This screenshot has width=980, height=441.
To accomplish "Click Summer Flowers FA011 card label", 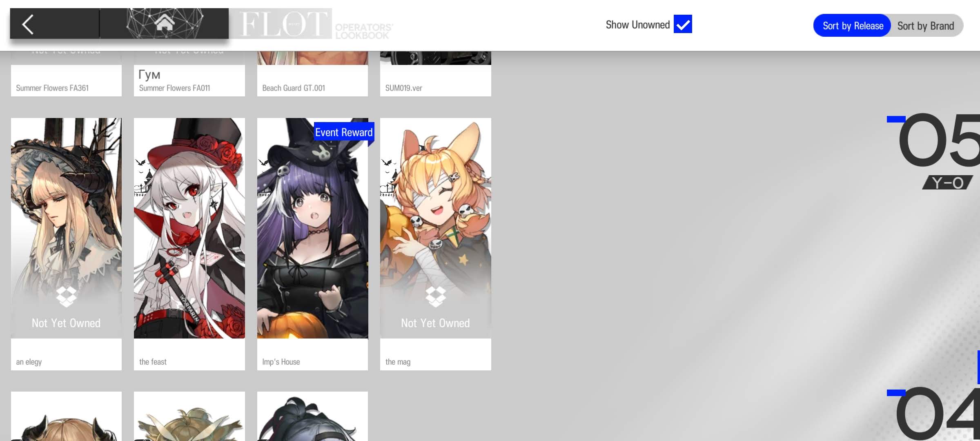I will (174, 88).
